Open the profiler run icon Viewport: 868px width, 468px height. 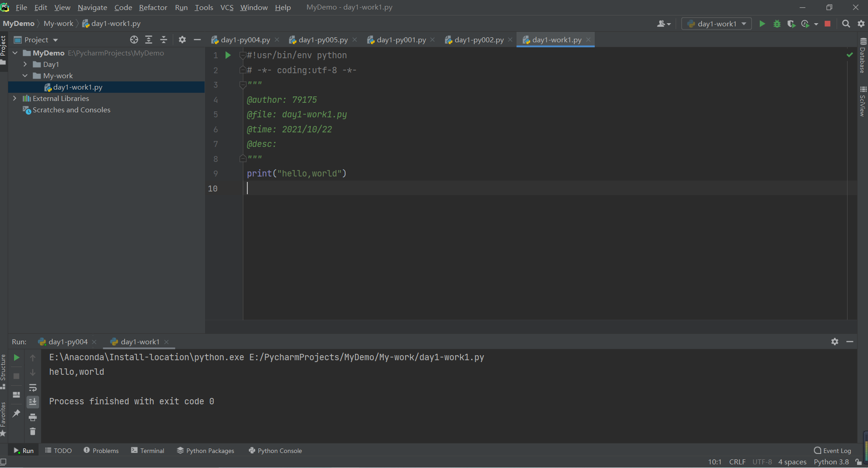(805, 24)
